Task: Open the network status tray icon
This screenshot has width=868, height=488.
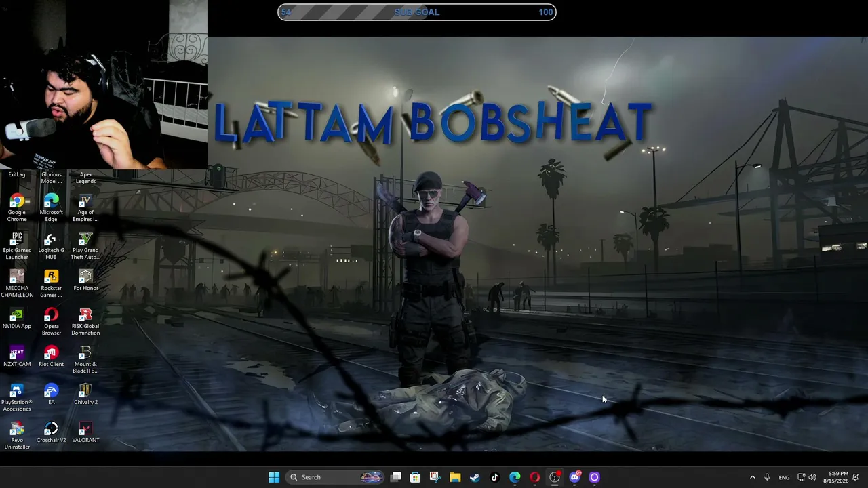Action: [801, 477]
